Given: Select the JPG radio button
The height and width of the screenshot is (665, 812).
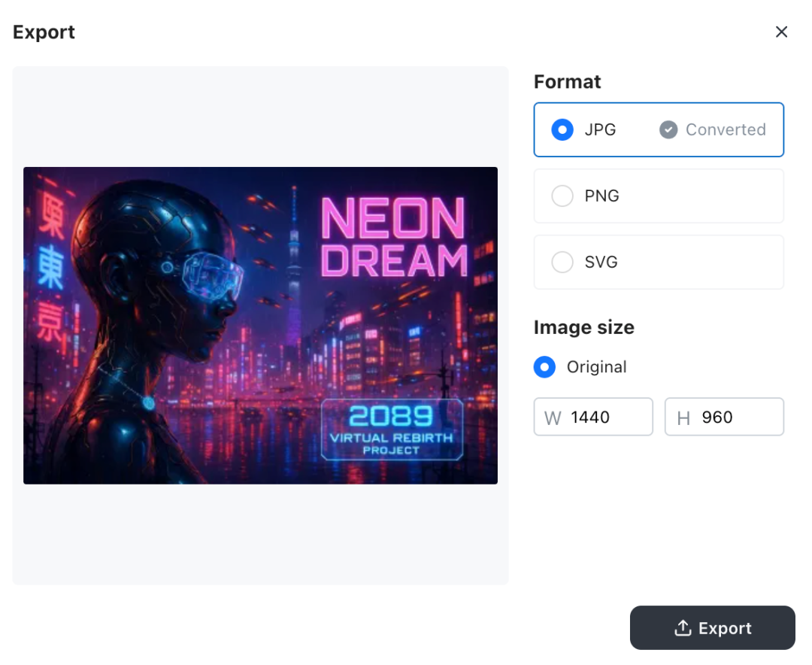Looking at the screenshot, I should (562, 129).
